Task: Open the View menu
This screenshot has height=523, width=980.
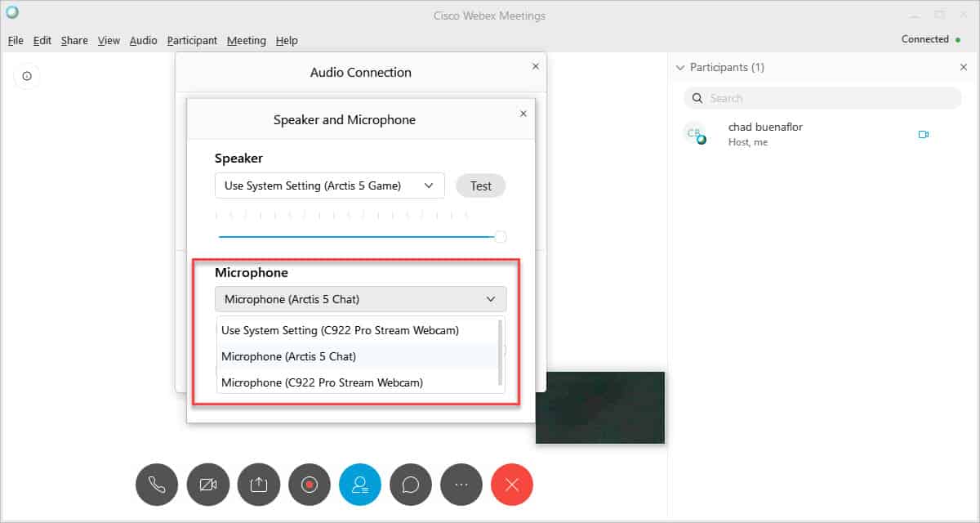Action: (109, 40)
